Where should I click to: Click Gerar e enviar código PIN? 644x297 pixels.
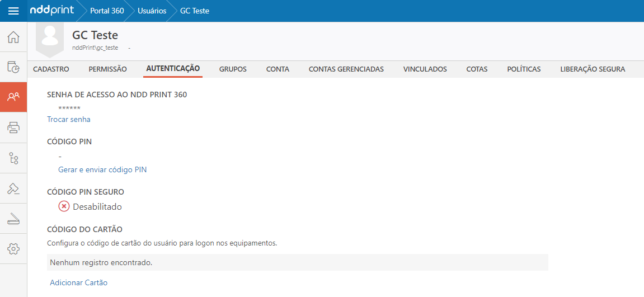tap(102, 169)
